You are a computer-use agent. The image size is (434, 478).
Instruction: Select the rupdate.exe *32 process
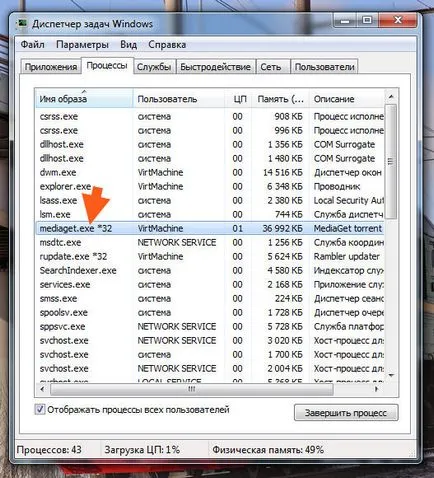tap(210, 256)
